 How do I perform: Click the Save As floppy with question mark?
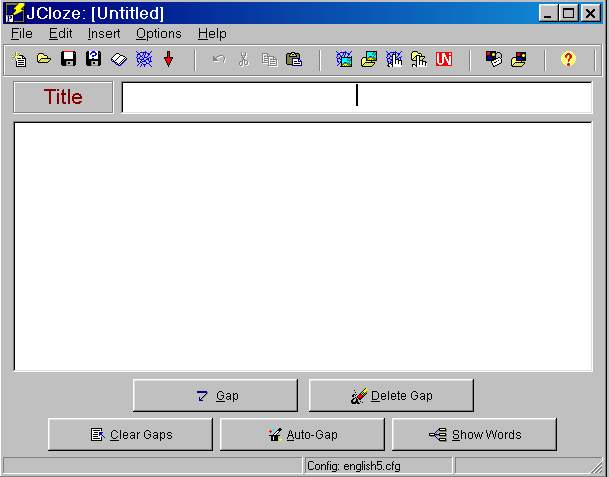93,59
